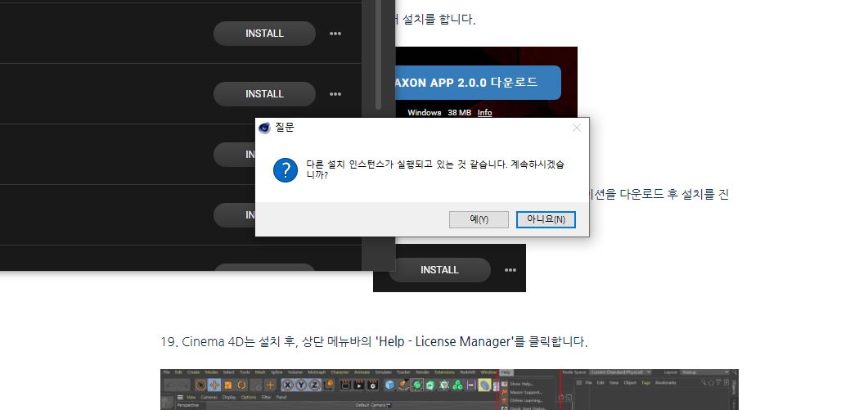
Task: Click the blue question mark icon
Action: tap(286, 169)
